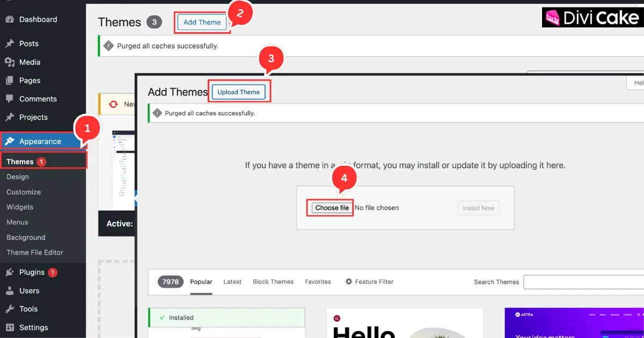
Task: Click the Install Now button
Action: [478, 208]
